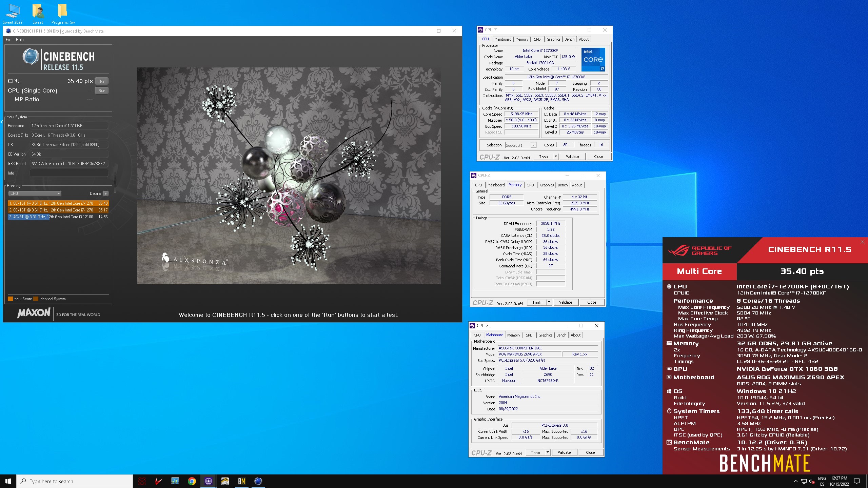Open Graphics tab in CPU-Z Memory window
The height and width of the screenshot is (488, 868).
tap(547, 185)
